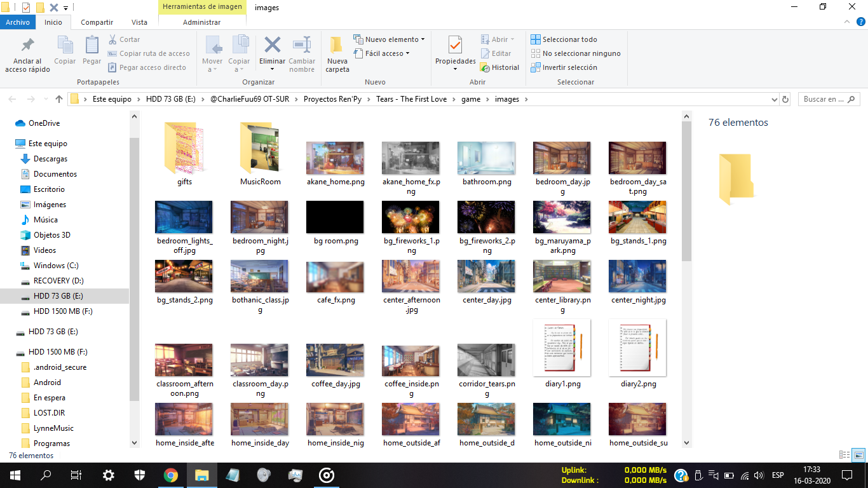Click the refresh icon beside address bar

(x=785, y=99)
